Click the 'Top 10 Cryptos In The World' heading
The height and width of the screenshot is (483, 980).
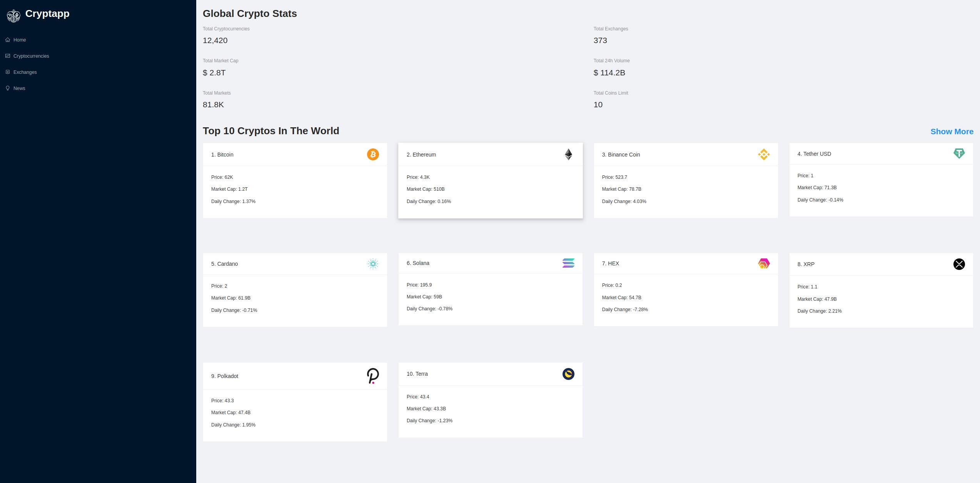(x=271, y=131)
